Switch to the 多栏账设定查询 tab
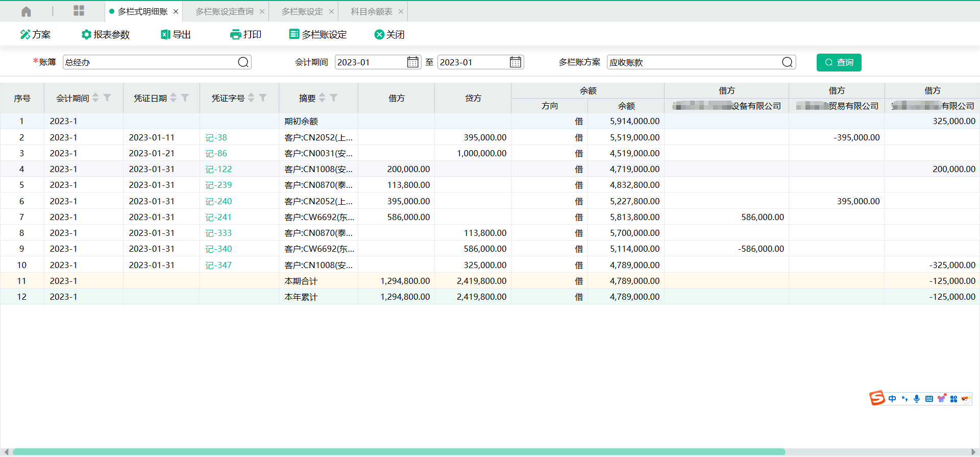This screenshot has width=980, height=457. pyautogui.click(x=225, y=11)
